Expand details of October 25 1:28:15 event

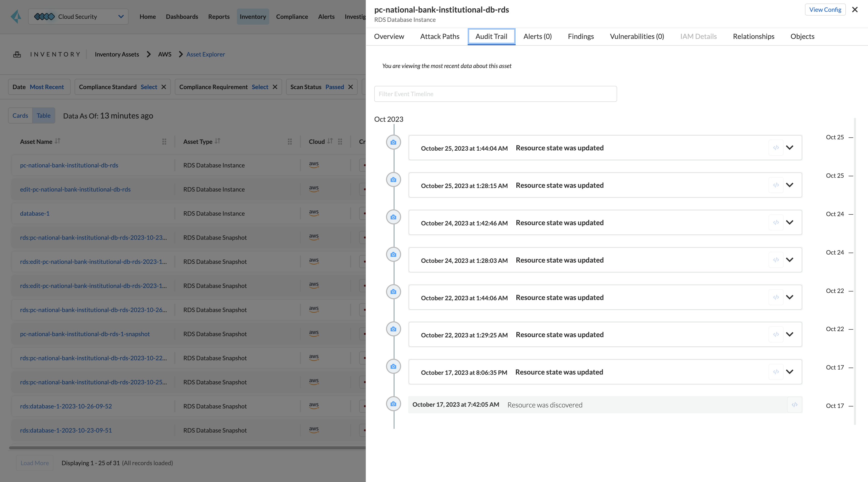790,185
